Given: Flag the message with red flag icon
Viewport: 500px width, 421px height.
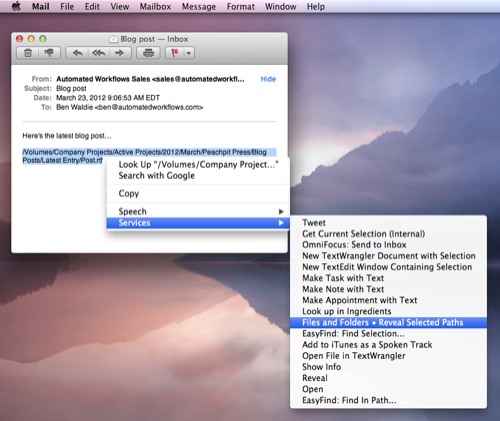Looking at the screenshot, I should pos(175,53).
